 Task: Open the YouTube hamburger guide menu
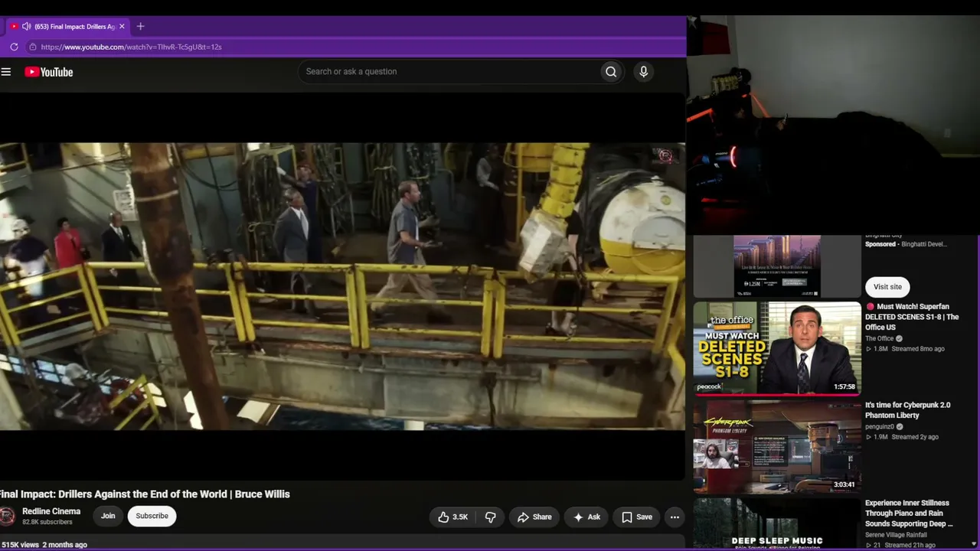[6, 72]
